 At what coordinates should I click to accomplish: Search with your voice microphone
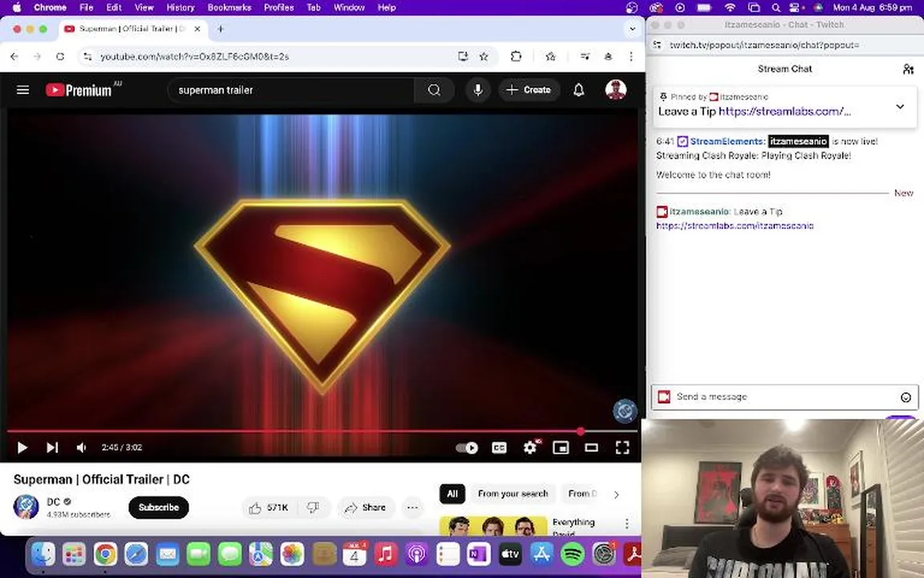(478, 90)
